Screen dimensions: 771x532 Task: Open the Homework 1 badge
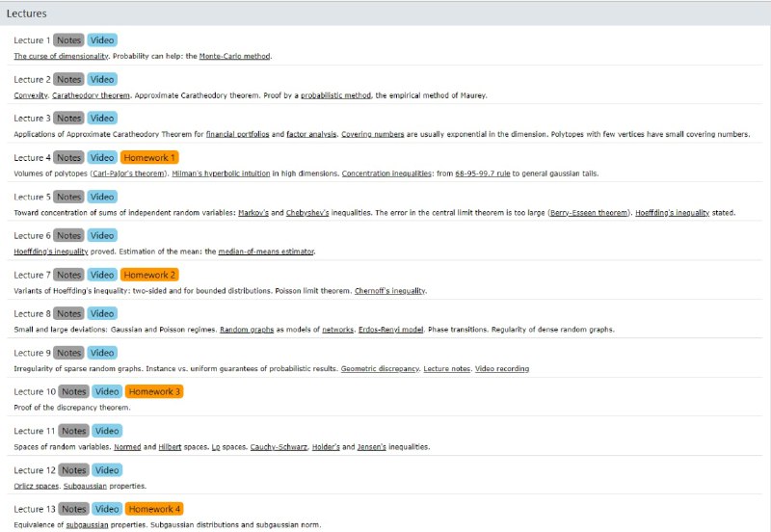pos(149,157)
